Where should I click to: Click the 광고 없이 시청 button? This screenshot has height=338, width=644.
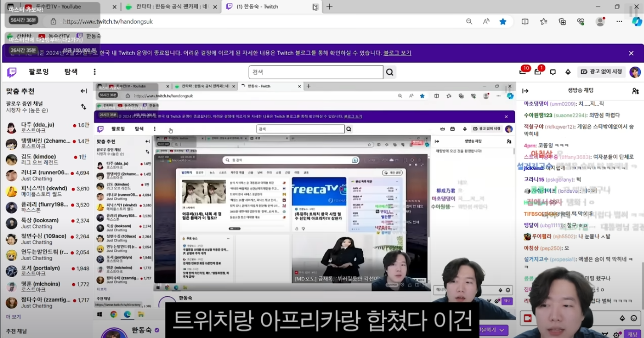coord(601,72)
